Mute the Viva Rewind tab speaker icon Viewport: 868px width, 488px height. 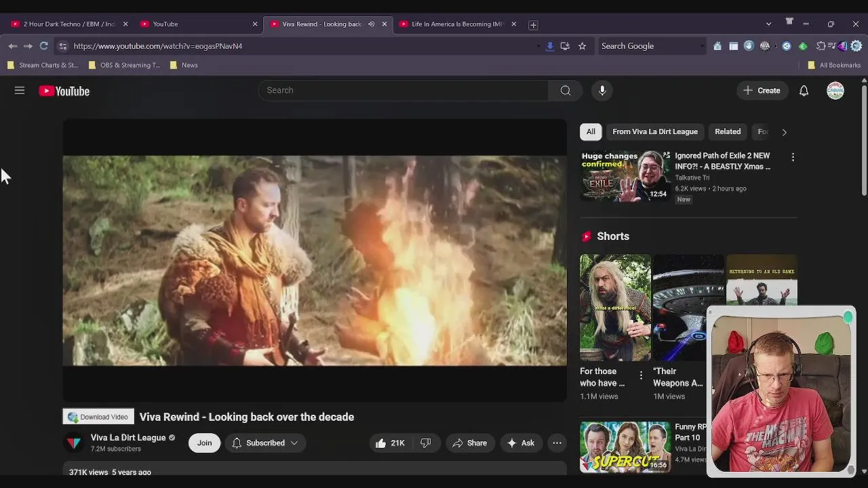[x=371, y=24]
